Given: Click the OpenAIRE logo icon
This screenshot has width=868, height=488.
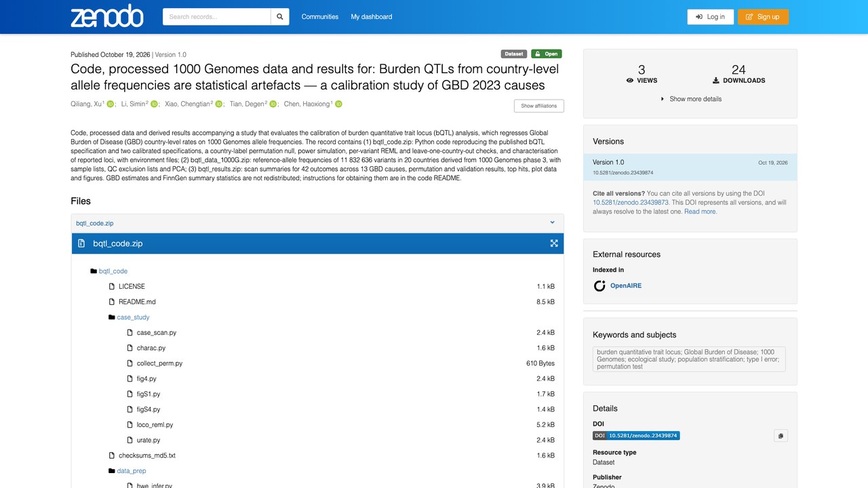Looking at the screenshot, I should point(599,286).
